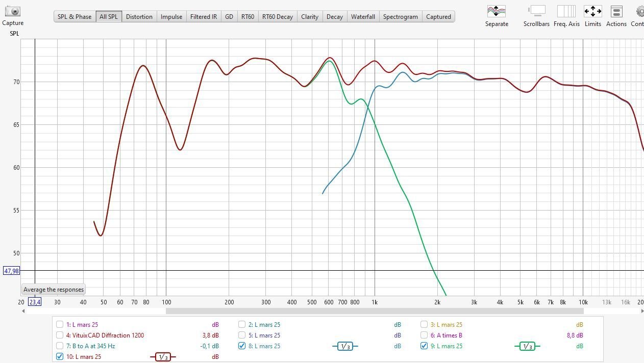Screen dimensions: 644x363
Task: Open the Clarity tab
Action: pos(310,16)
